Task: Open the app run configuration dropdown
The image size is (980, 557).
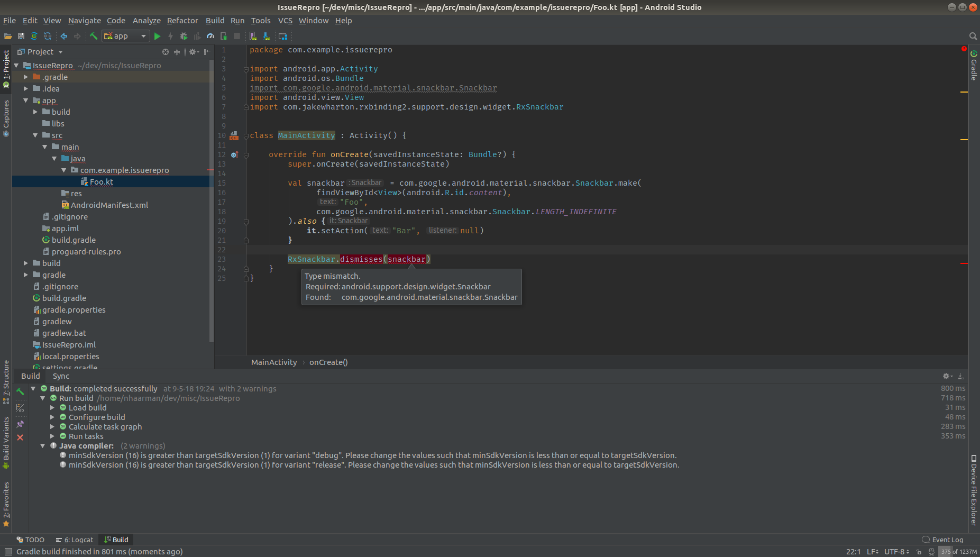Action: tap(126, 36)
